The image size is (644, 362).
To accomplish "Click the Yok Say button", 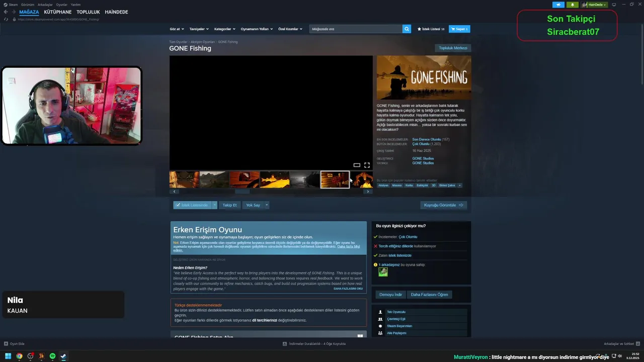I will [253, 205].
